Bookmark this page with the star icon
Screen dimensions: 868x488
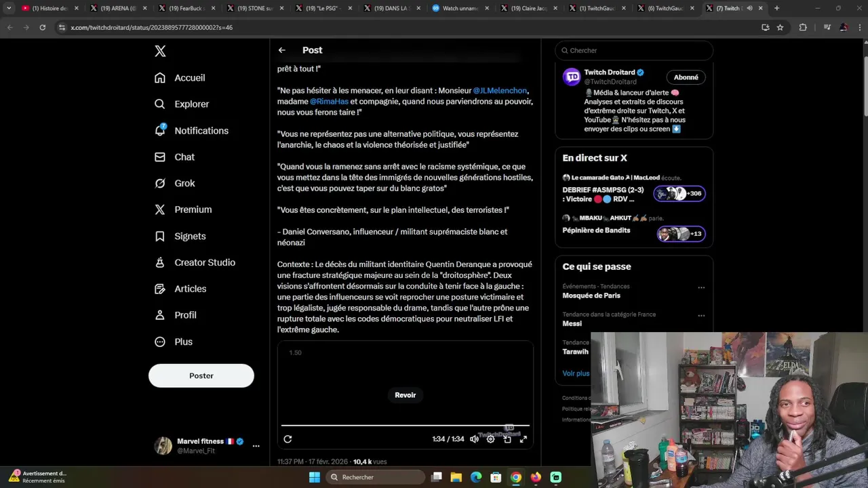click(780, 27)
